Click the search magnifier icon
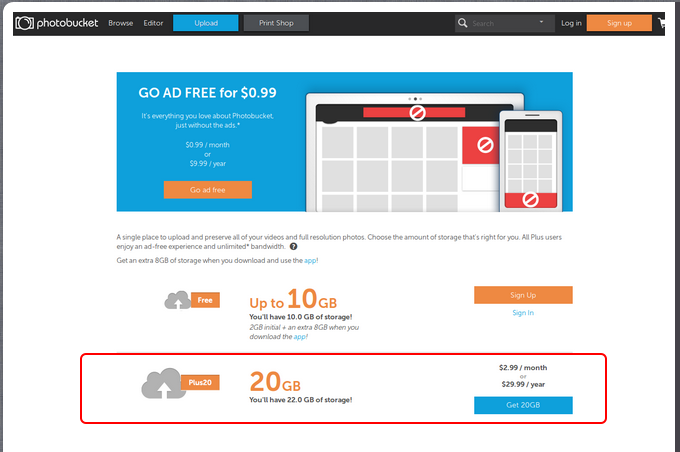Viewport: 680px width, 452px height. 463,23
